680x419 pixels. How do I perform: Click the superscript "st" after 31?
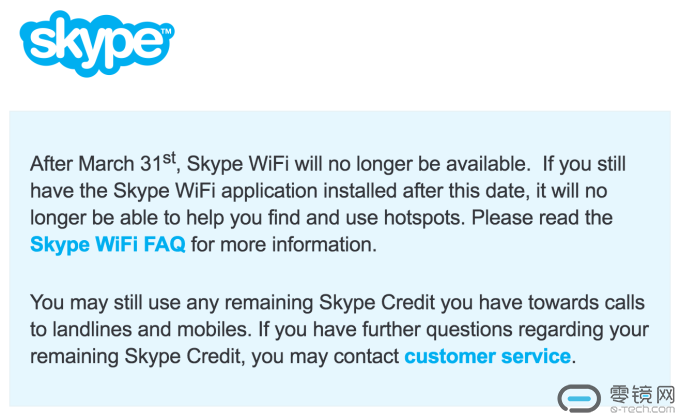click(x=170, y=157)
